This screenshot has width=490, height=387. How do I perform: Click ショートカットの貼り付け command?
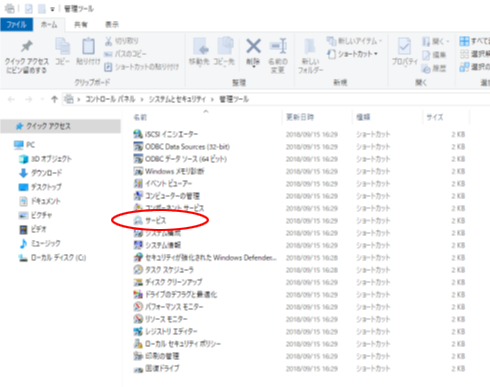[x=142, y=67]
